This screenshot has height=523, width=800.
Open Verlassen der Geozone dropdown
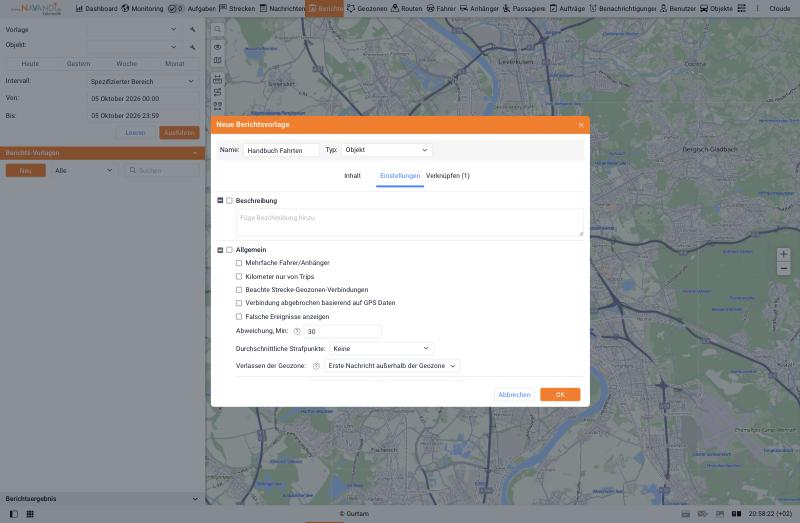[x=392, y=366]
